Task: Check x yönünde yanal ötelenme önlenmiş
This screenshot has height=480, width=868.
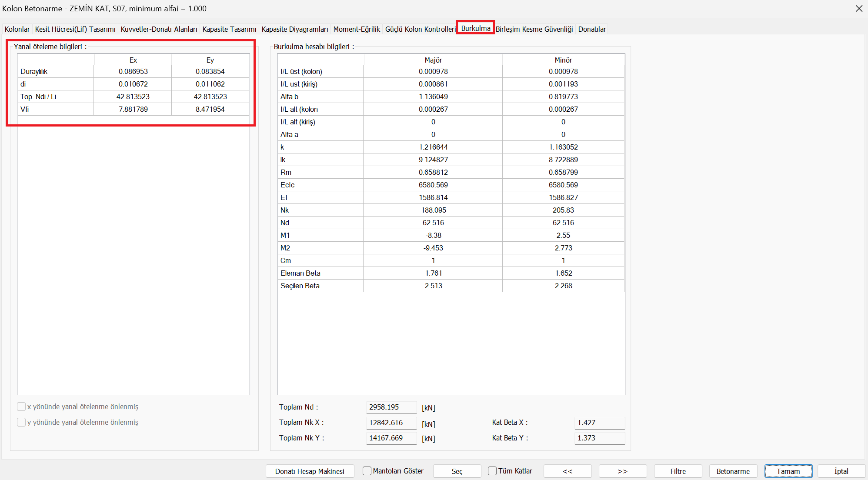Action: [x=21, y=407]
